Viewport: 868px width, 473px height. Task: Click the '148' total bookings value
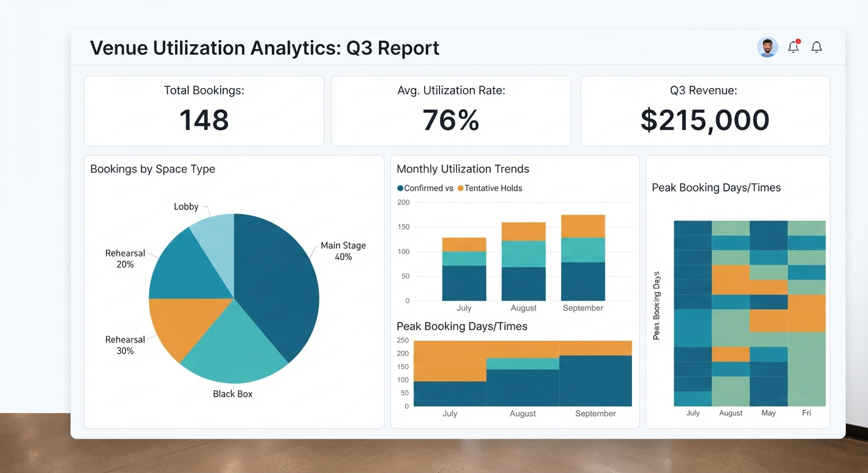pyautogui.click(x=204, y=120)
